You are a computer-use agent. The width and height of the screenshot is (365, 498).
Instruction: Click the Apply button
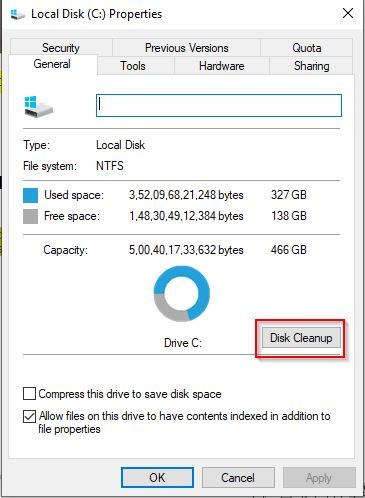pos(319,477)
